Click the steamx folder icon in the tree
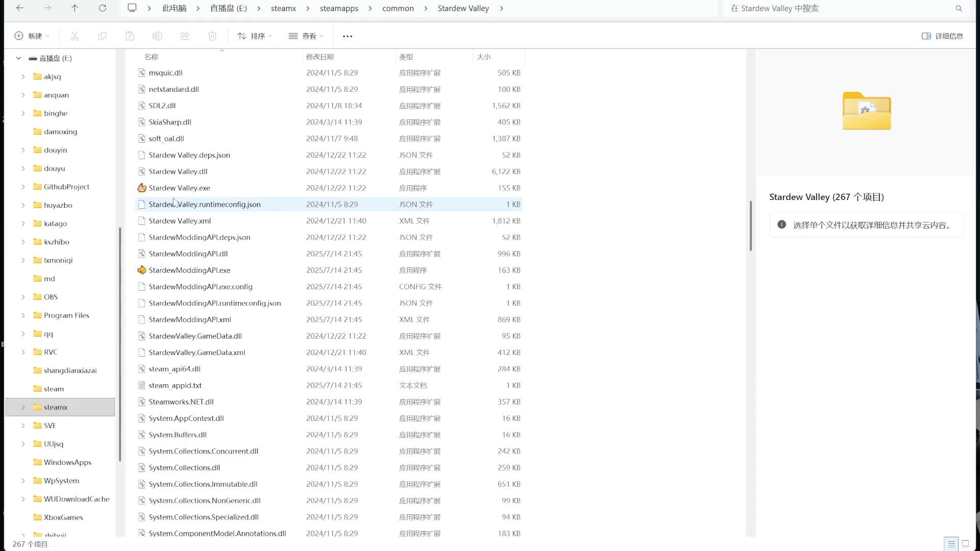Screen dimensions: 980x551 pyautogui.click(x=37, y=407)
